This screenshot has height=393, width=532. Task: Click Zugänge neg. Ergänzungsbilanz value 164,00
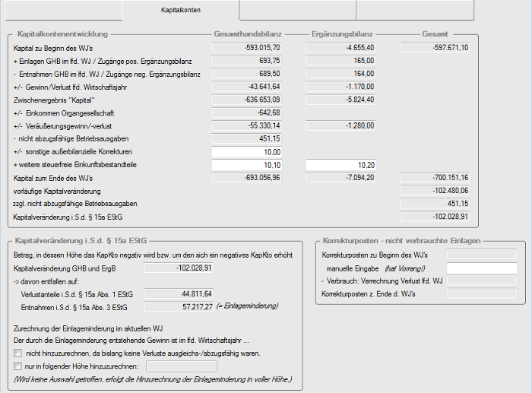(340, 74)
